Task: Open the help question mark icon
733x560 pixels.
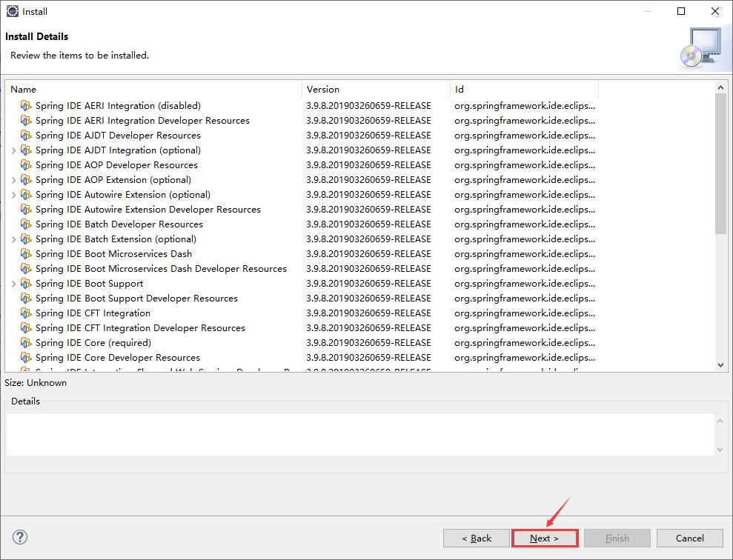Action: point(19,537)
